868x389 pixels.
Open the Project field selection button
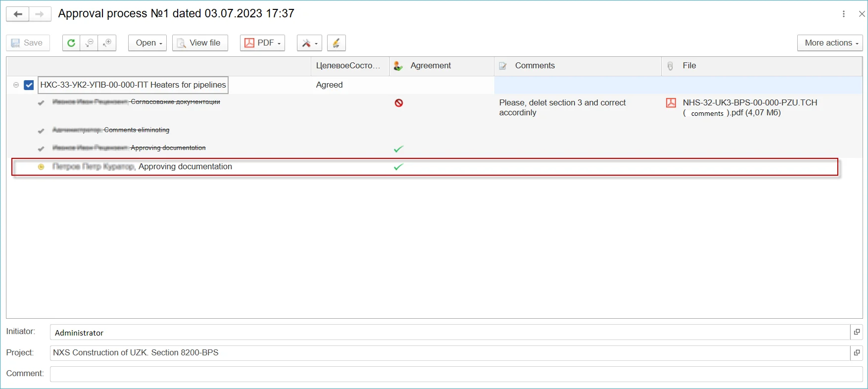coord(857,353)
